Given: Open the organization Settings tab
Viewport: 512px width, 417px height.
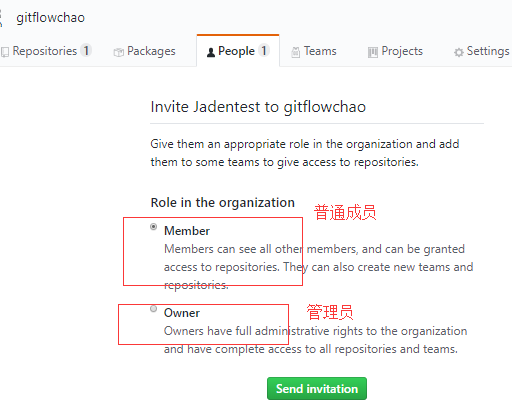Looking at the screenshot, I should pos(481,51).
